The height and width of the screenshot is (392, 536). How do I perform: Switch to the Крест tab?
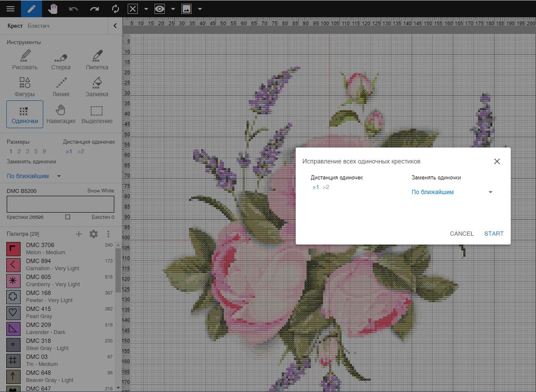click(15, 26)
